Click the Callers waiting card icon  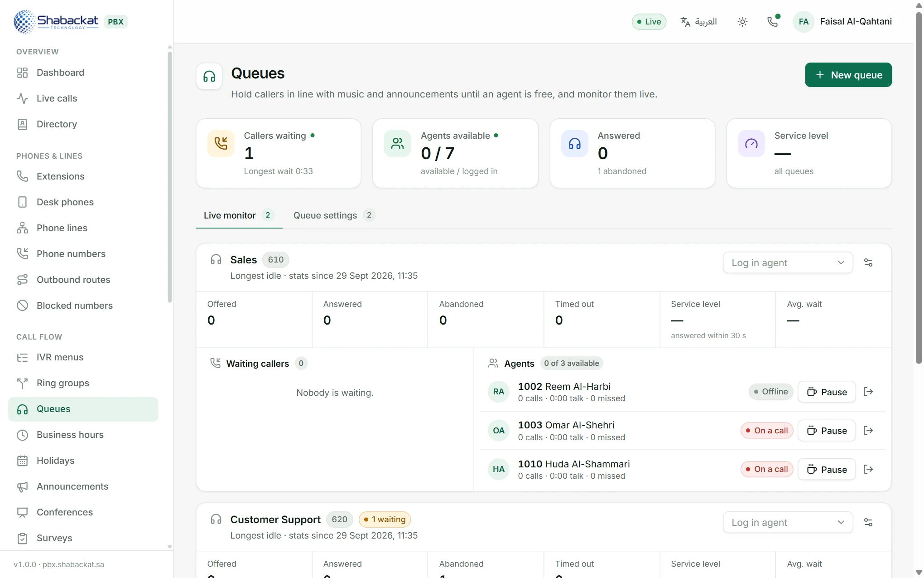click(x=221, y=144)
